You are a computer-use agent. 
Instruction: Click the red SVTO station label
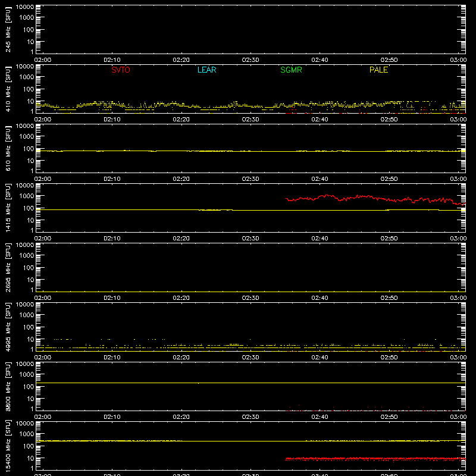[x=121, y=70]
